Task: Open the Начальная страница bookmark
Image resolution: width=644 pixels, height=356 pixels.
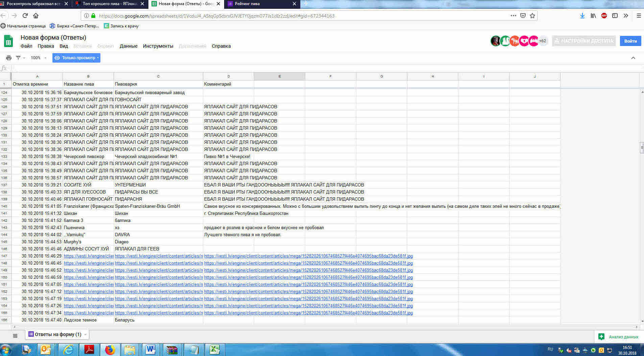Action: (23, 26)
